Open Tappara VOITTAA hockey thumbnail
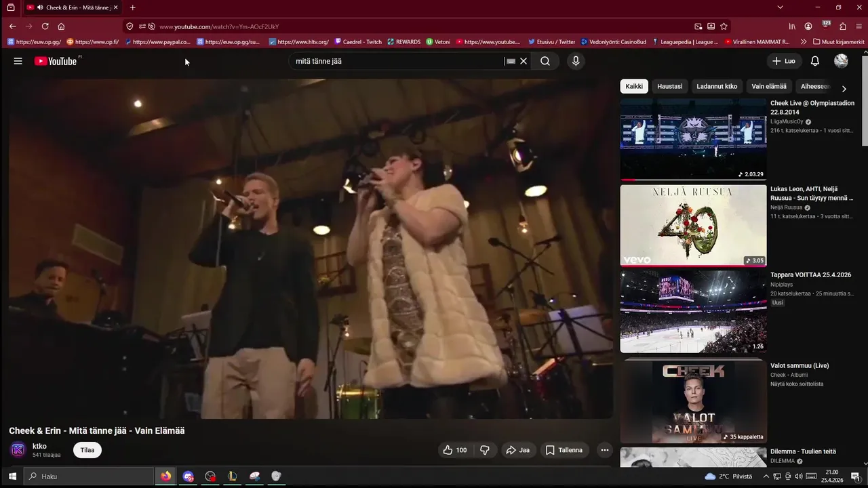The width and height of the screenshot is (868, 488). (693, 311)
